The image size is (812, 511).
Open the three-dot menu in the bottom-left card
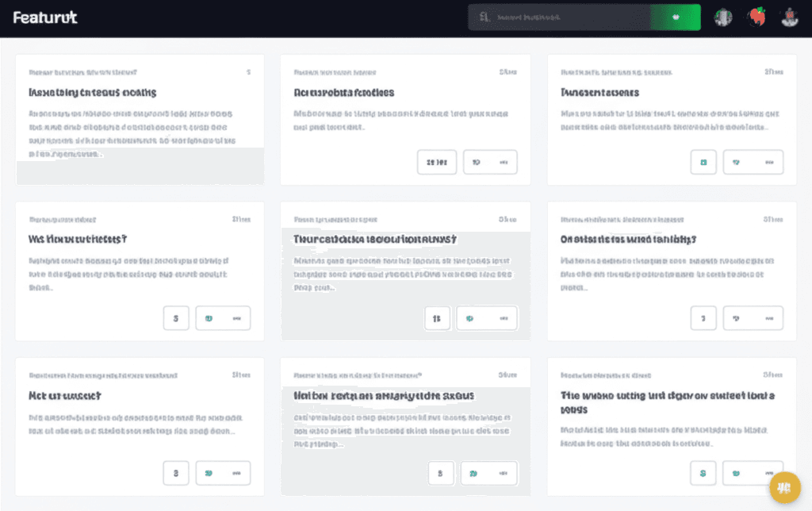pos(236,473)
